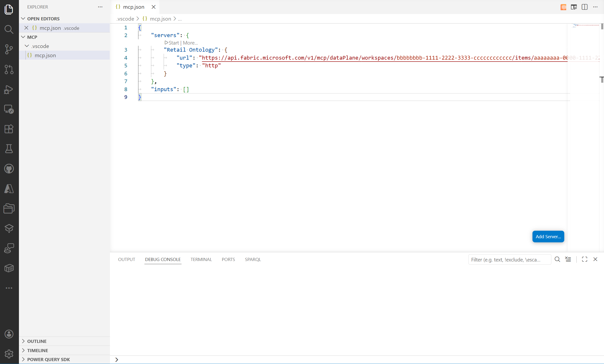Open the Pull Requests view icon
Image resolution: width=604 pixels, height=364 pixels.
point(9,69)
